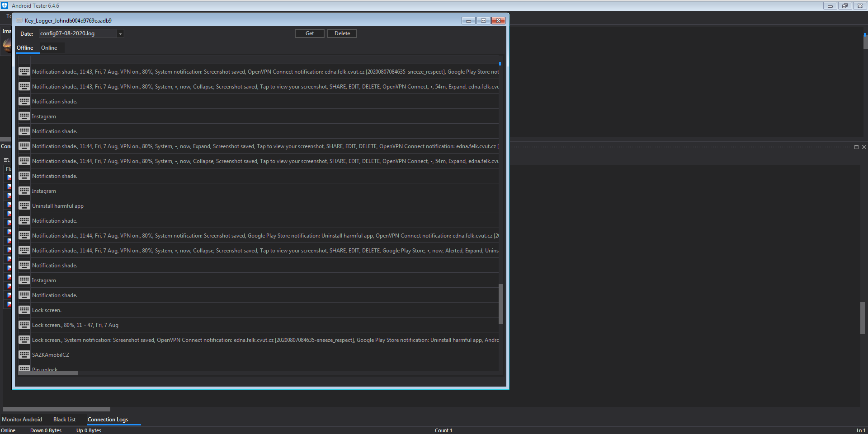Image resolution: width=868 pixels, height=434 pixels.
Task: Click the main window horizontal scrollbar thumb
Action: [x=57, y=409]
